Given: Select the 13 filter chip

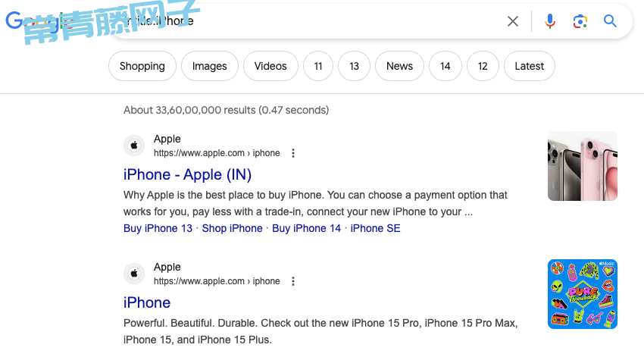Looking at the screenshot, I should tap(354, 66).
